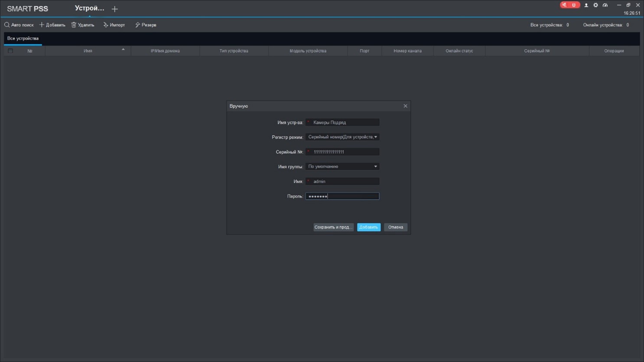Open a new tab with plus icon
Image resolution: width=644 pixels, height=362 pixels.
point(115,9)
